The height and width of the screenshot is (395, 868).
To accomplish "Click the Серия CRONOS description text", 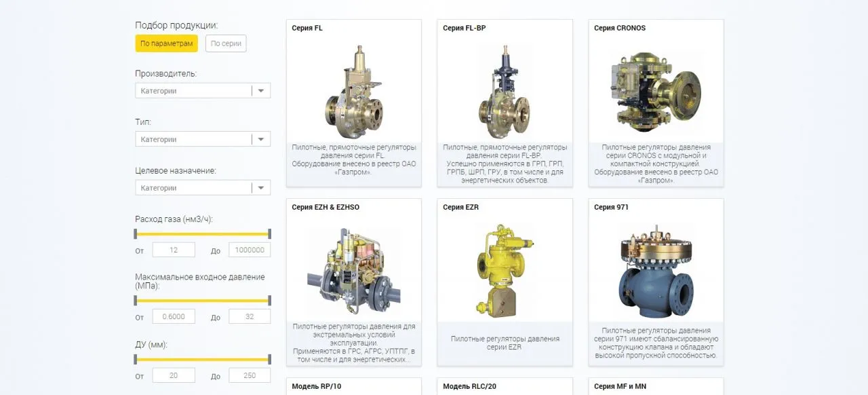I will pyautogui.click(x=656, y=164).
